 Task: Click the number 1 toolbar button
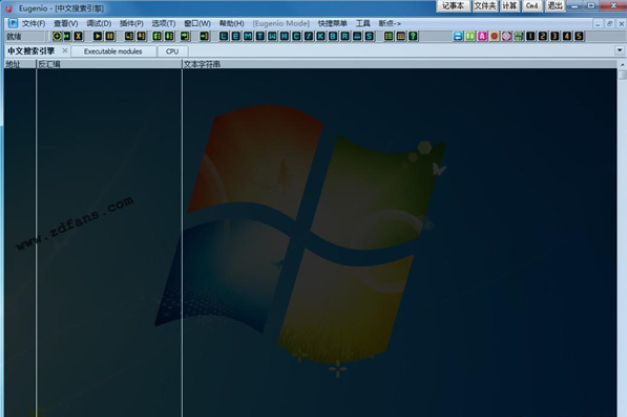pyautogui.click(x=530, y=36)
